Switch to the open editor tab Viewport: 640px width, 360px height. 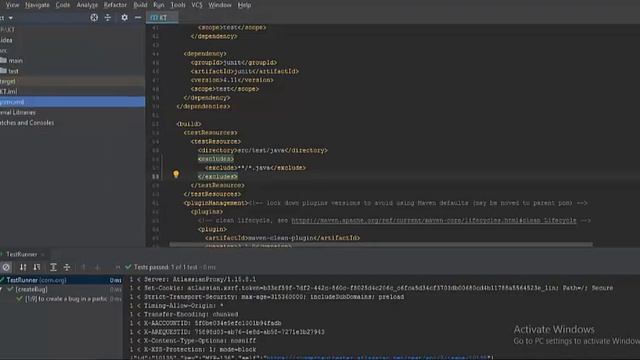[x=162, y=18]
